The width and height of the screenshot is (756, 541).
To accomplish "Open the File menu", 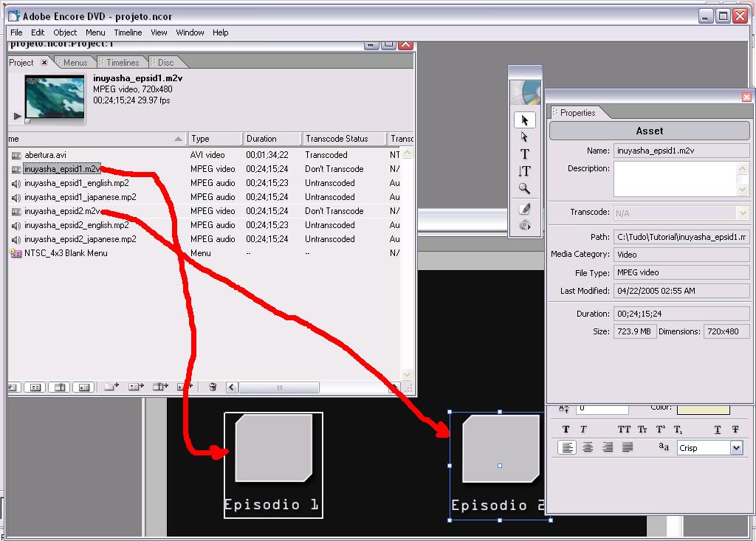I will pos(16,32).
